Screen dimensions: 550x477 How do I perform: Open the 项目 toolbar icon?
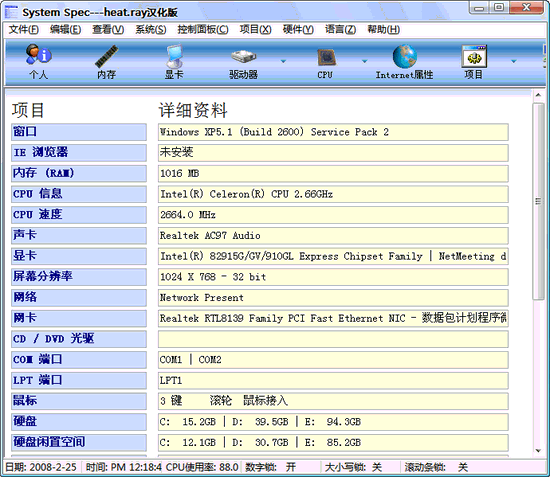[x=474, y=61]
